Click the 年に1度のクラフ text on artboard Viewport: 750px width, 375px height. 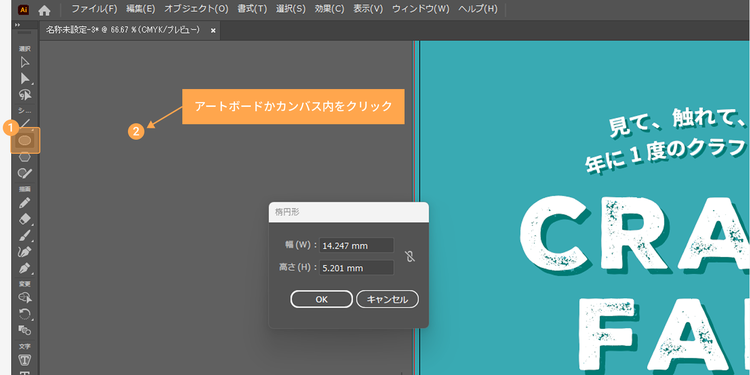point(666,157)
